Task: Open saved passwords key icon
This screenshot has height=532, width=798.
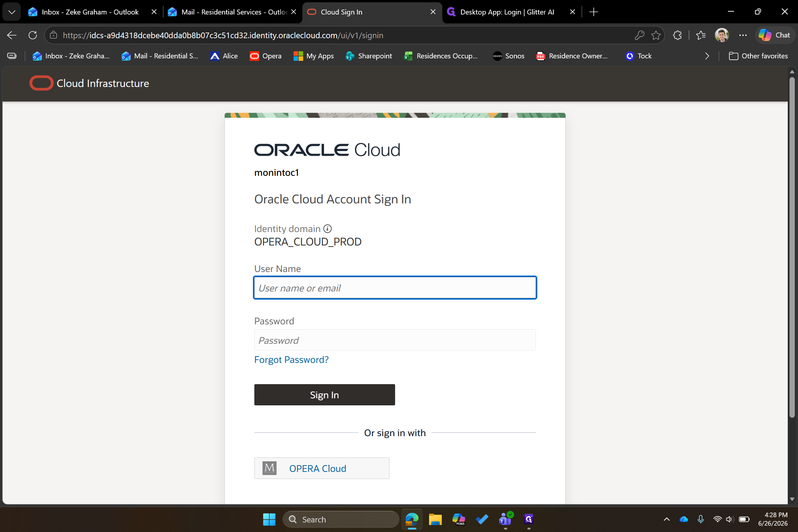Action: [639, 35]
